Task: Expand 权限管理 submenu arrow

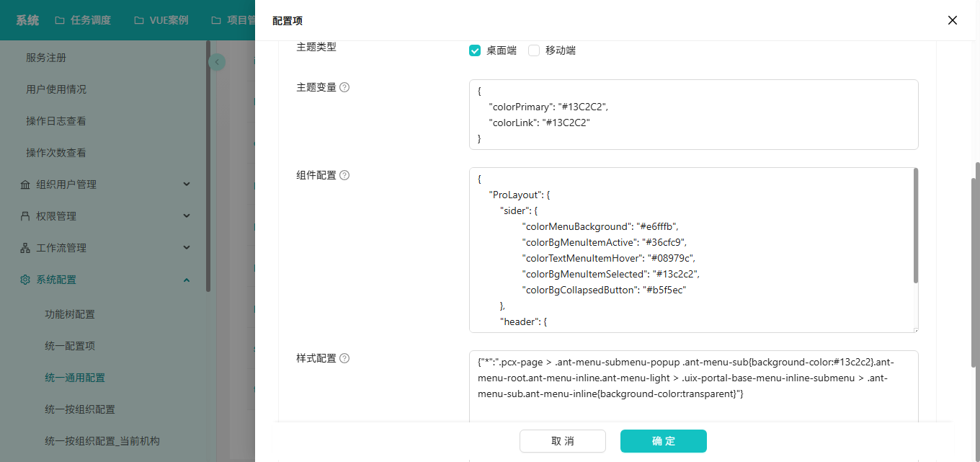Action: [x=187, y=216]
